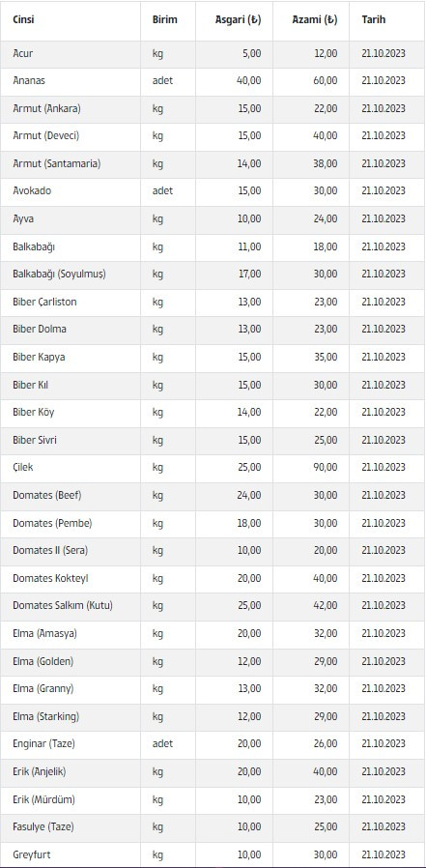
Task: Click the Birim column header
Action: coord(165,20)
